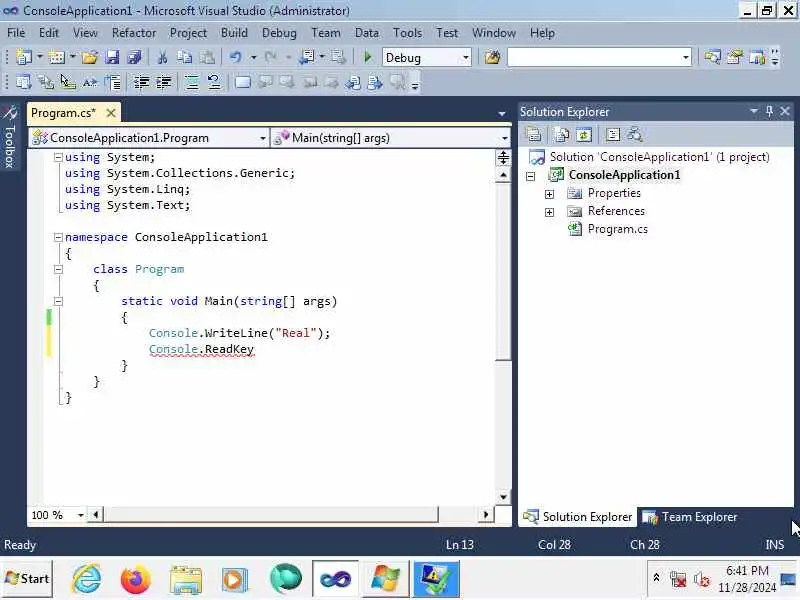Click the Save All toolbar icon
This screenshot has height=600, width=800.
coord(134,57)
